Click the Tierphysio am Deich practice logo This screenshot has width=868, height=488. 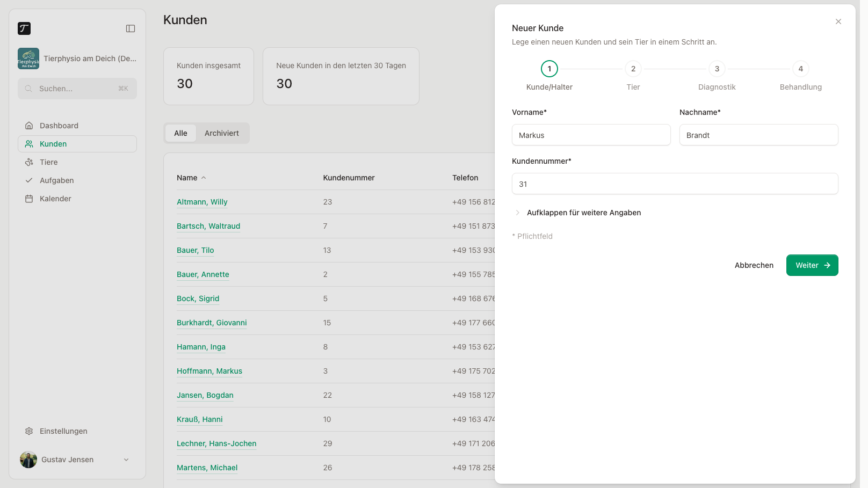(28, 59)
